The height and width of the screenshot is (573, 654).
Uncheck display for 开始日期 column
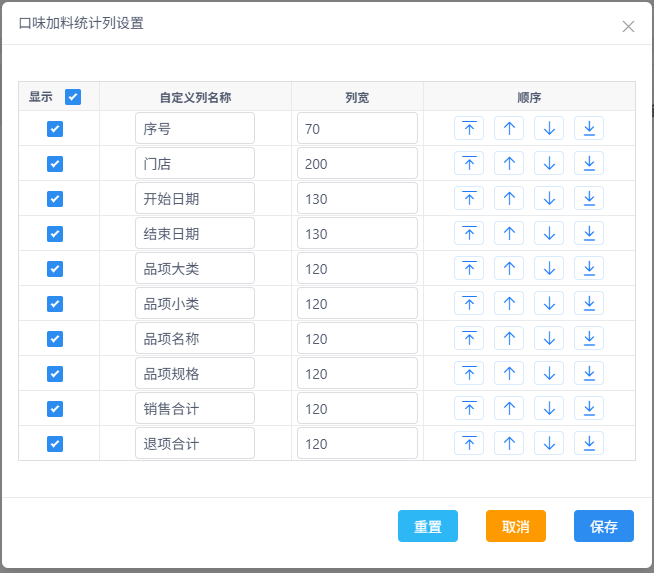[55, 199]
